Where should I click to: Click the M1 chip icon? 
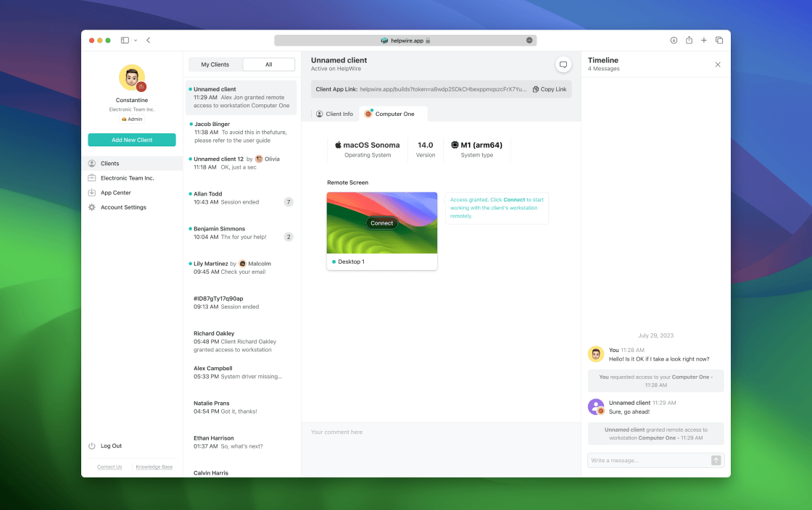click(x=455, y=145)
